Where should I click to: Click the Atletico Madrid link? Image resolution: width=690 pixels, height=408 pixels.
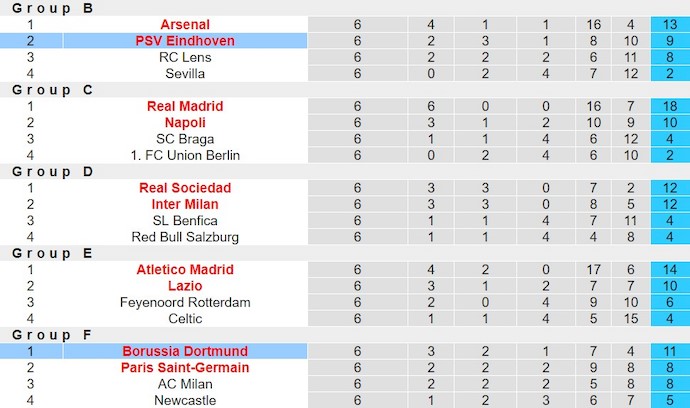[185, 270]
